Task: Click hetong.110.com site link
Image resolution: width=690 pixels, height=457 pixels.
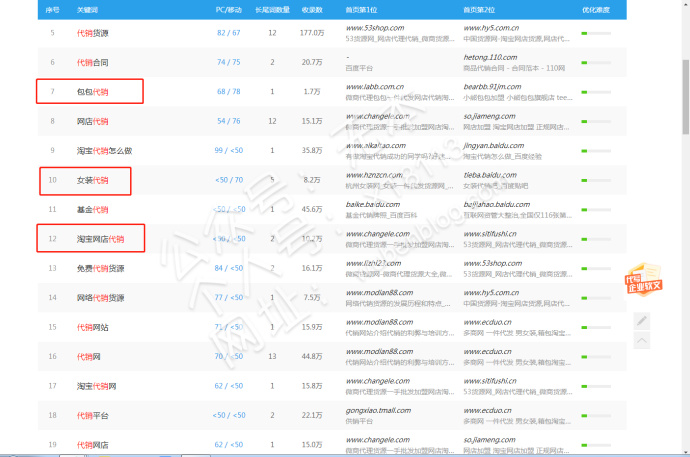Action: click(490, 57)
